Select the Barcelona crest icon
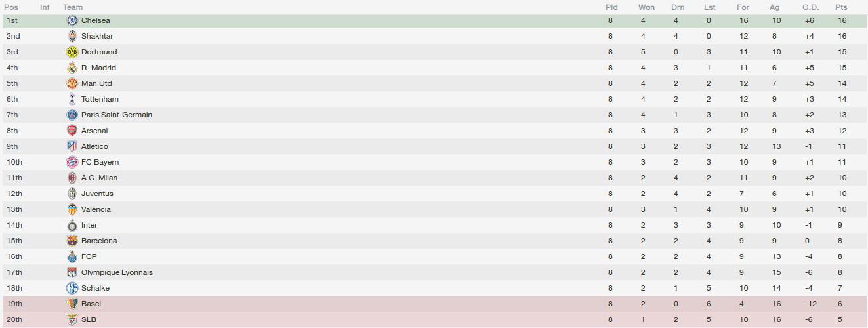This screenshot has height=328, width=868. (72, 241)
